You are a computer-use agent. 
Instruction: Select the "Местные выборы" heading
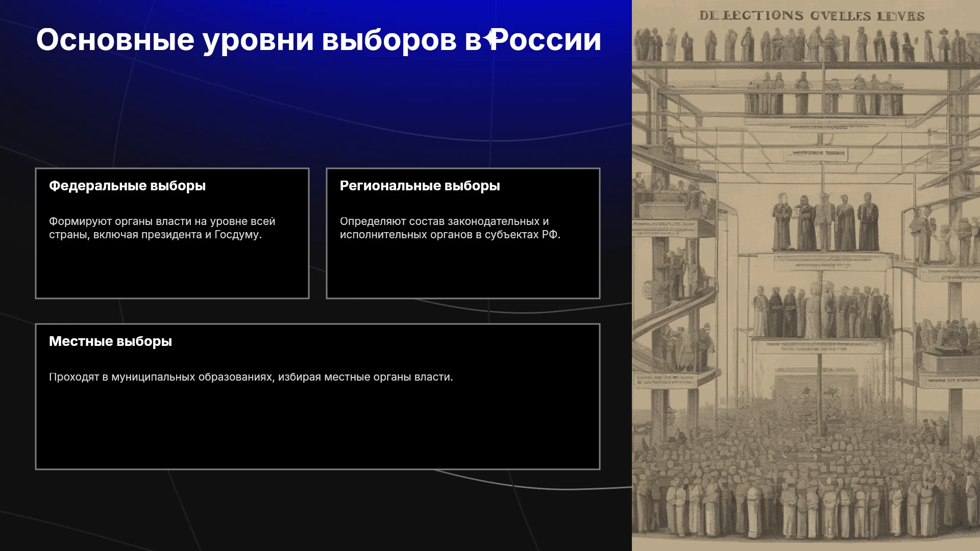(x=110, y=341)
